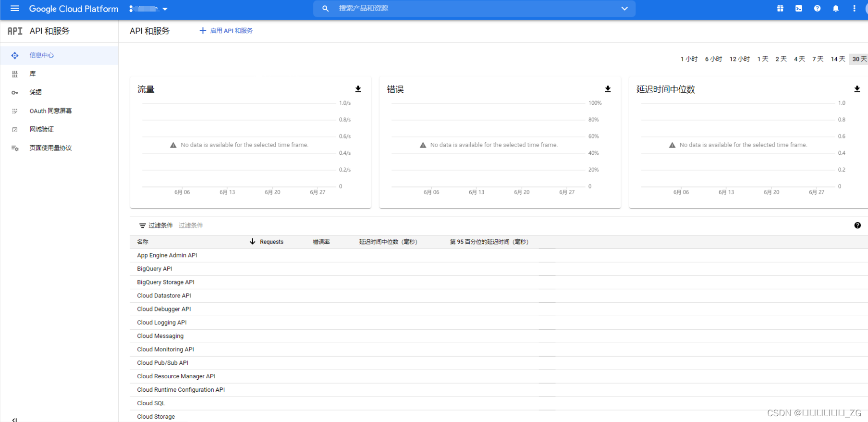Screen dimensions: 868x422
Task: Select the 7 天 time range
Action: point(818,59)
